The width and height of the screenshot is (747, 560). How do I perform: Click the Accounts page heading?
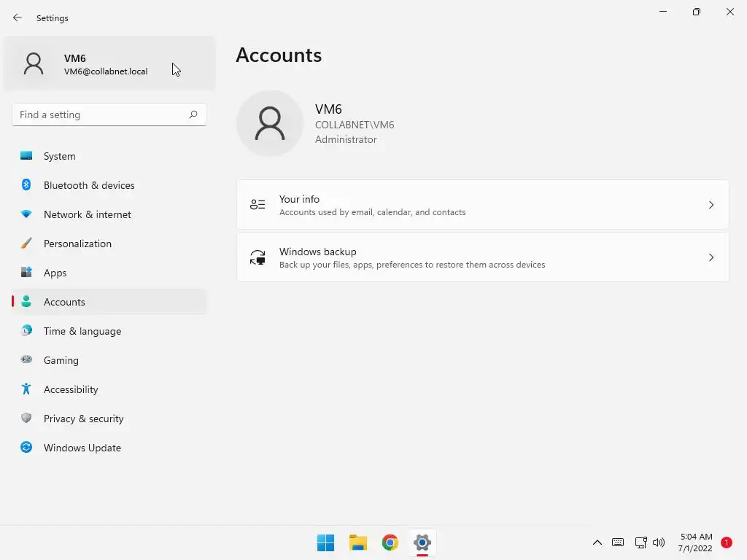[279, 55]
